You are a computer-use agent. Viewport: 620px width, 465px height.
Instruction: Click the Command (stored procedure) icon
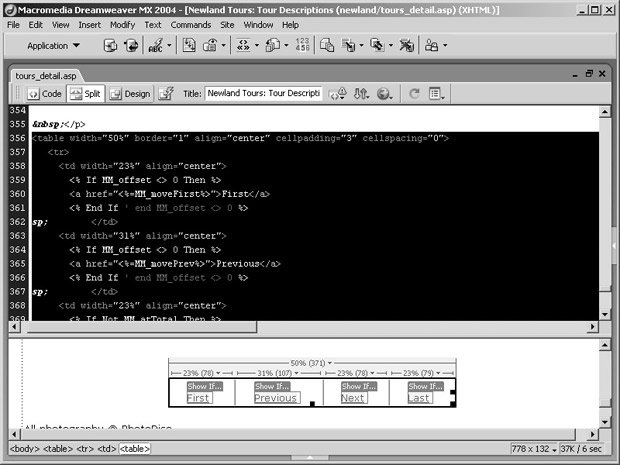[x=131, y=45]
